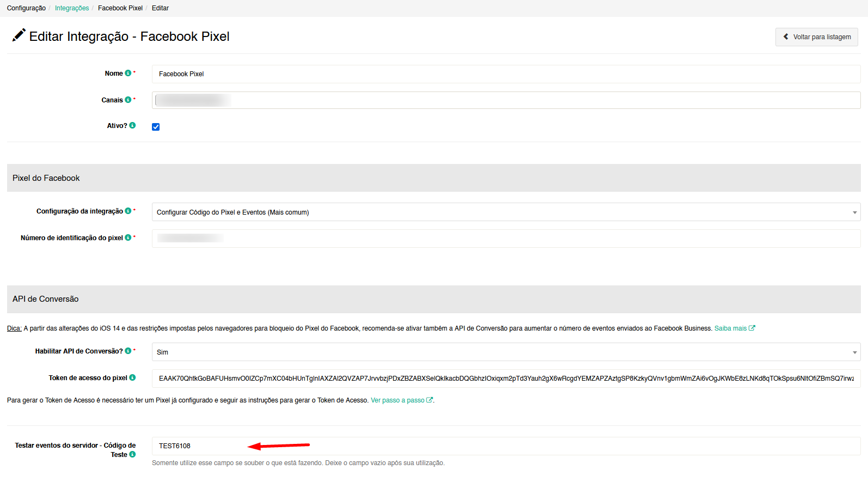The width and height of the screenshot is (868, 494).
Task: Click Facebook Pixel in the breadcrumb
Action: pos(120,8)
